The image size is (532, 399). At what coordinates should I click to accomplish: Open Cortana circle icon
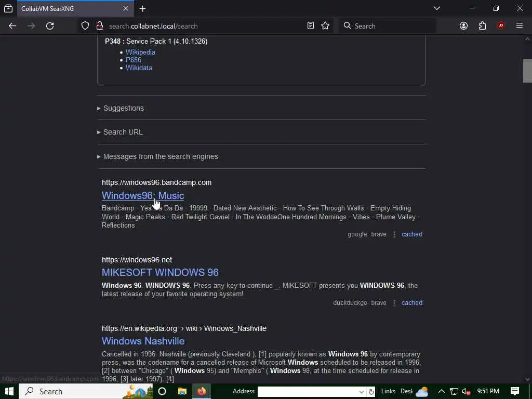tap(162, 391)
